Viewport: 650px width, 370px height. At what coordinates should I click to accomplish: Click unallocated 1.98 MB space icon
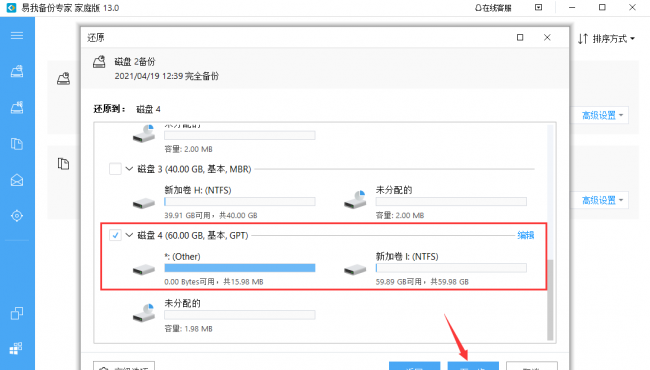(144, 312)
